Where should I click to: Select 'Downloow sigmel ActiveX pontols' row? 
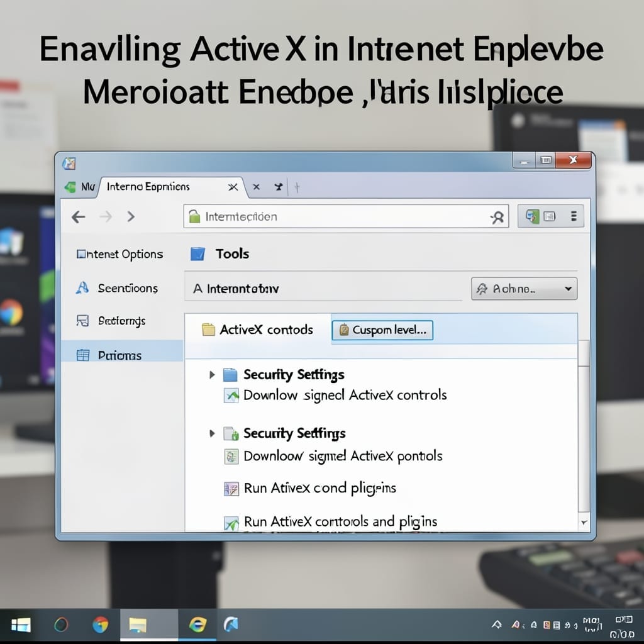coord(333,457)
